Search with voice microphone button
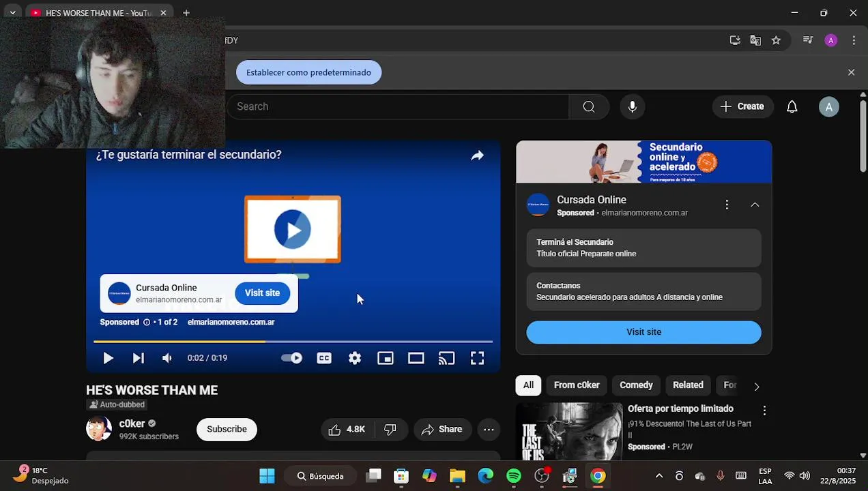The width and height of the screenshot is (868, 491). click(x=633, y=106)
